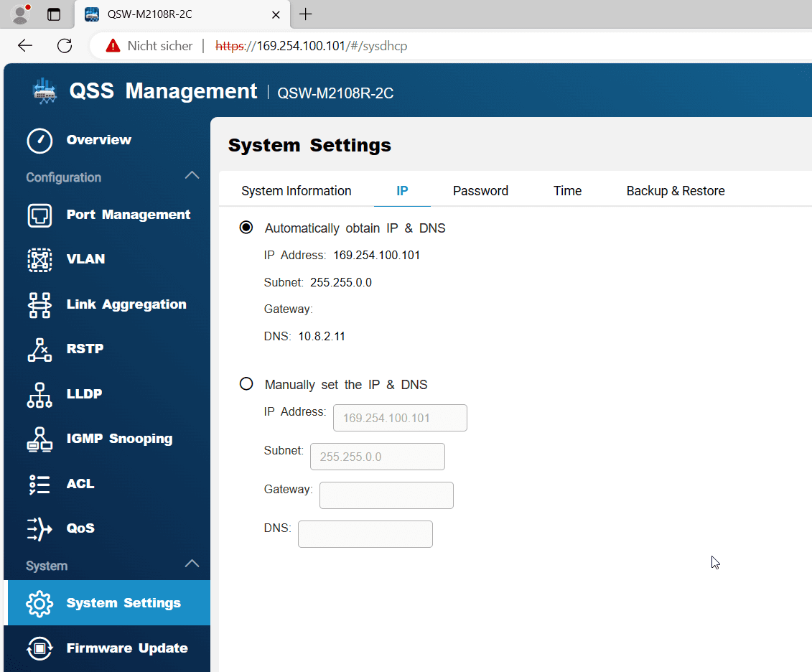Open a new browser tab

pyautogui.click(x=306, y=14)
